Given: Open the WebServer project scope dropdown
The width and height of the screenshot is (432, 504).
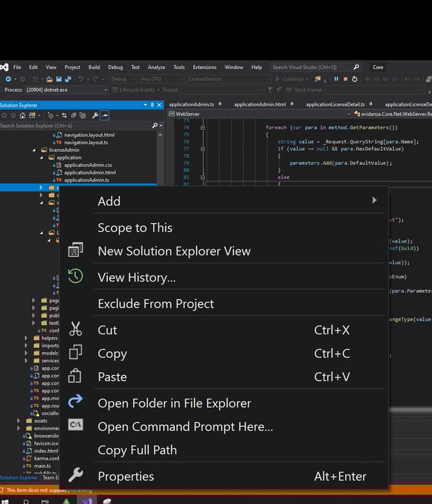Looking at the screenshot, I should tap(349, 114).
